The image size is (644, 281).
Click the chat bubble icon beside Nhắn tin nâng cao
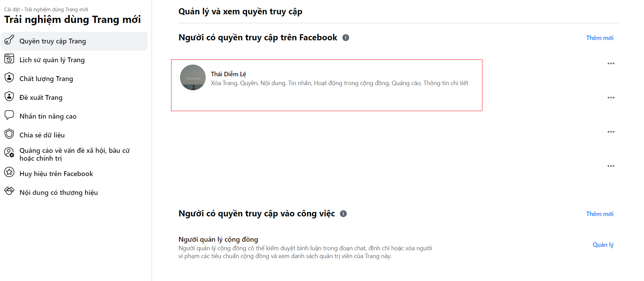tap(9, 115)
